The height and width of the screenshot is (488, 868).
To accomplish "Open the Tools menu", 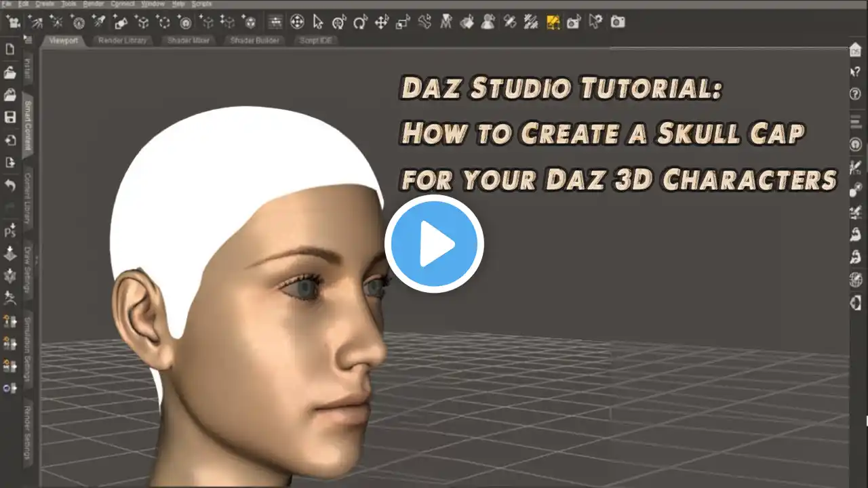I will pos(68,4).
